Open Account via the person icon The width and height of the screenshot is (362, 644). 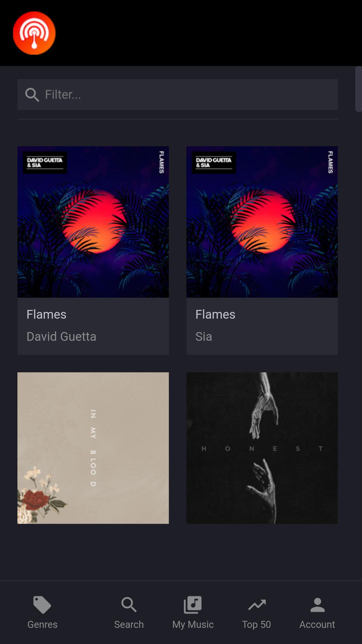point(317,605)
